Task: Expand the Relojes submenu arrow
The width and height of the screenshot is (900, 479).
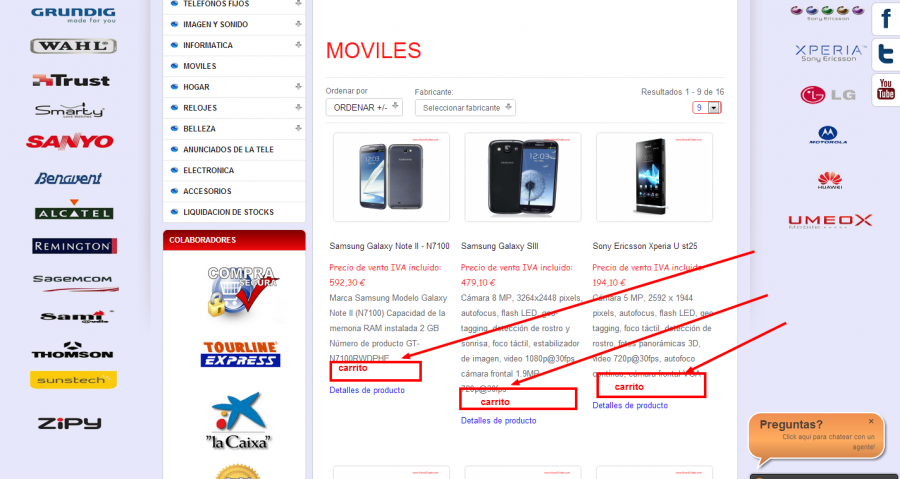Action: pos(298,107)
